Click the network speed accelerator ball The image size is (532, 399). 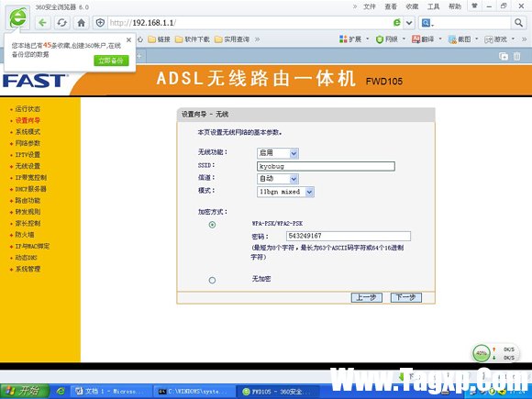pyautogui.click(x=482, y=353)
